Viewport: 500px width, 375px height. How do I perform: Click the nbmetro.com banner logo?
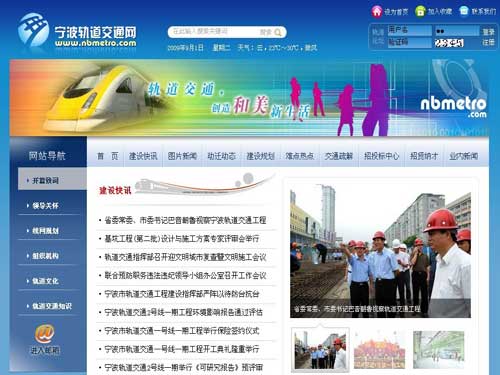453,107
